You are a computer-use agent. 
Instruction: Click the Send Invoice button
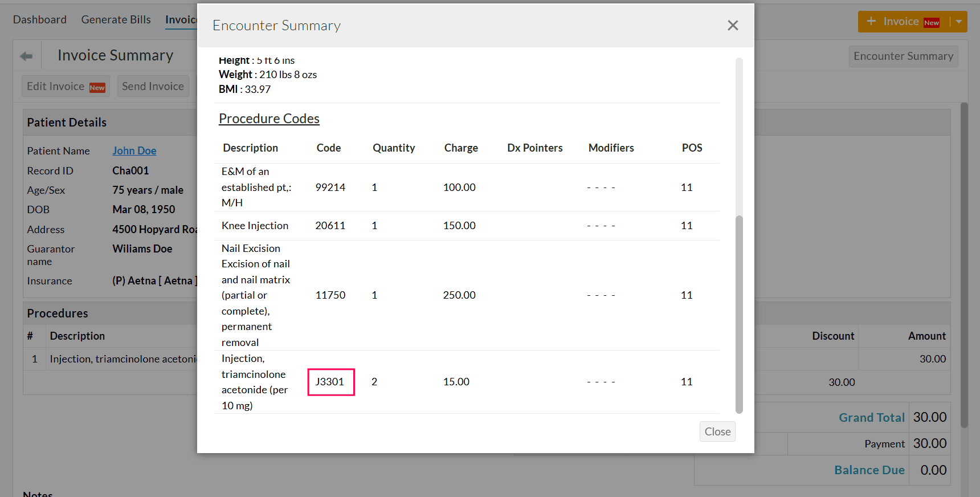(153, 86)
